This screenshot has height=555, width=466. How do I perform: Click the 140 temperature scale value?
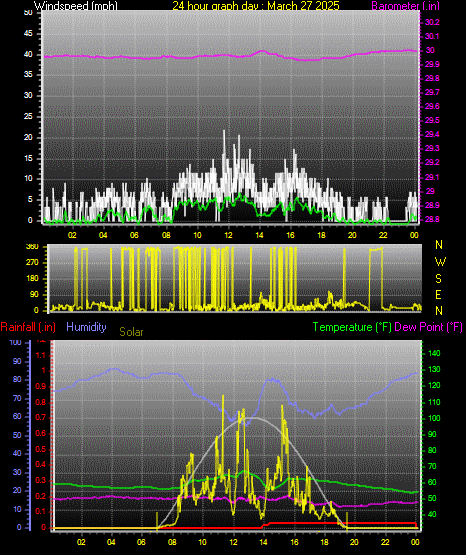click(x=434, y=353)
